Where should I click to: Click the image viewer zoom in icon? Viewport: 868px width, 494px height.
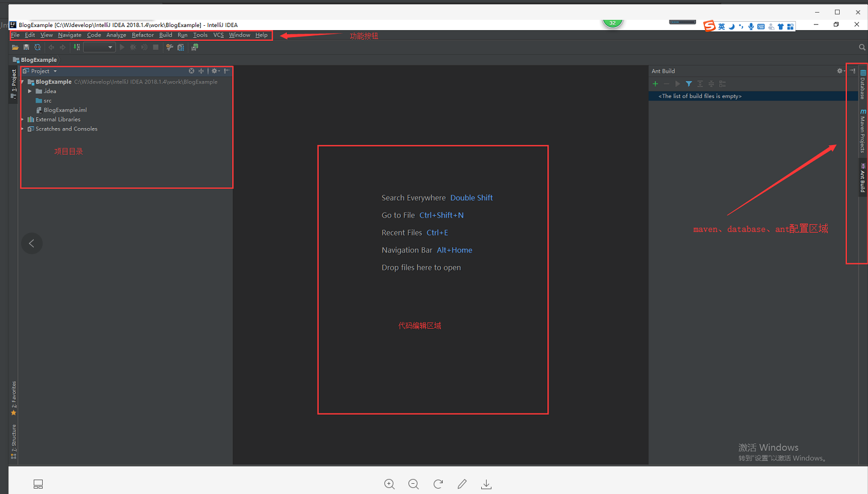pos(390,484)
